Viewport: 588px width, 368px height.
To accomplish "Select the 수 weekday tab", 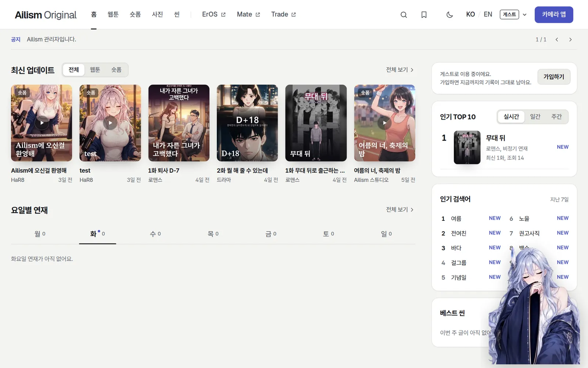I will pyautogui.click(x=155, y=234).
